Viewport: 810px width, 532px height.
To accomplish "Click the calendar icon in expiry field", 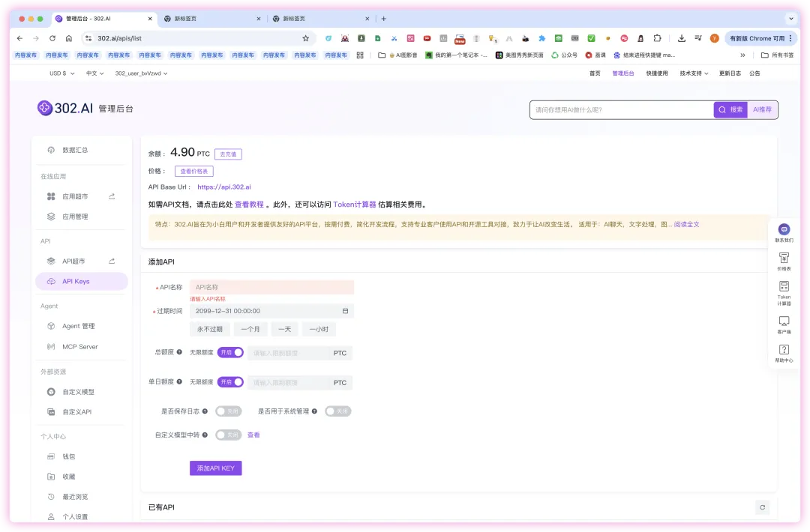I will pos(345,311).
